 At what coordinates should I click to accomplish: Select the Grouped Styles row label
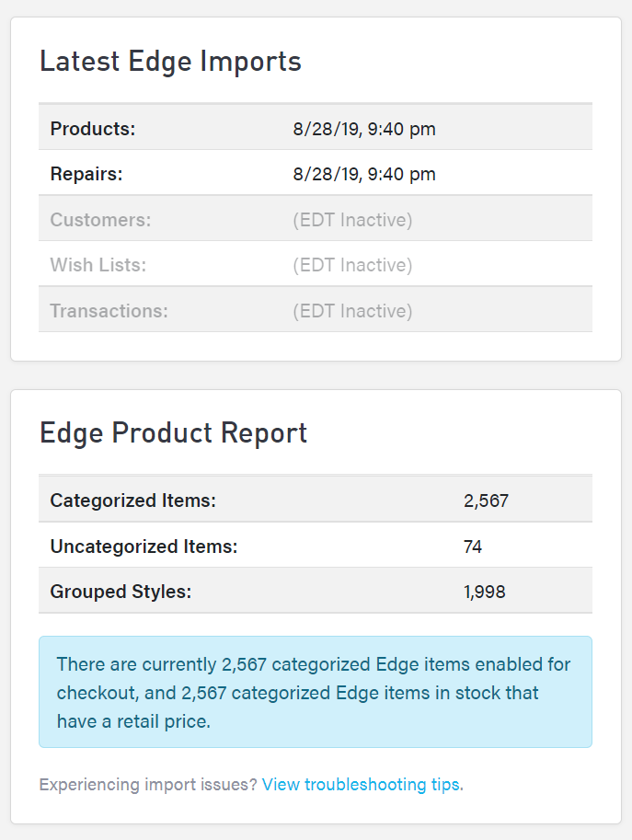[121, 592]
